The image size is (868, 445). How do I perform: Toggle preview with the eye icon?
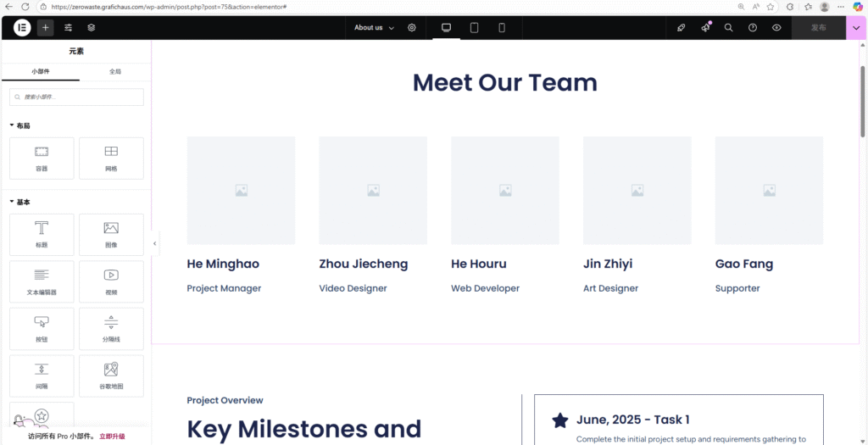[776, 27]
